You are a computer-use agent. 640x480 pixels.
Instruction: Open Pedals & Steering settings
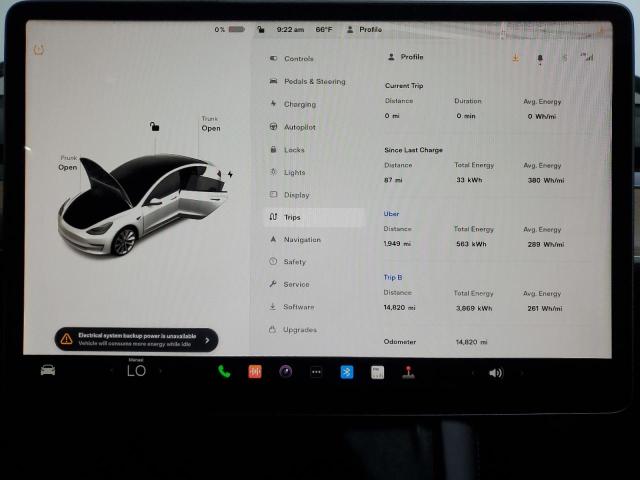307,81
